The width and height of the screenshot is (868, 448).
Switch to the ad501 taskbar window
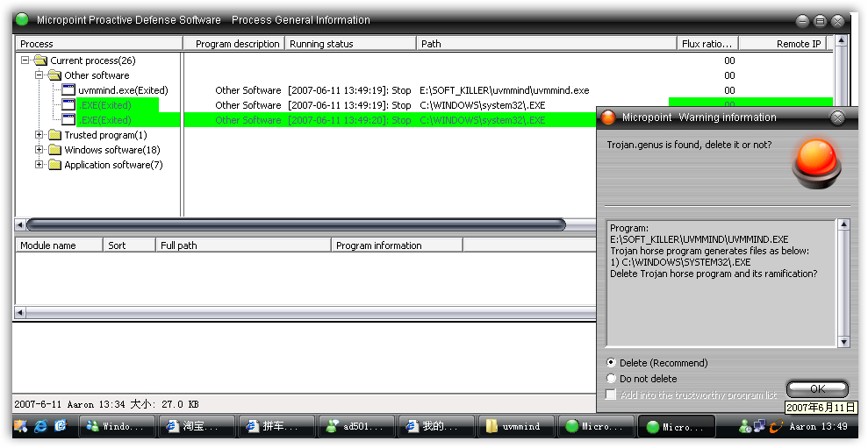(356, 426)
